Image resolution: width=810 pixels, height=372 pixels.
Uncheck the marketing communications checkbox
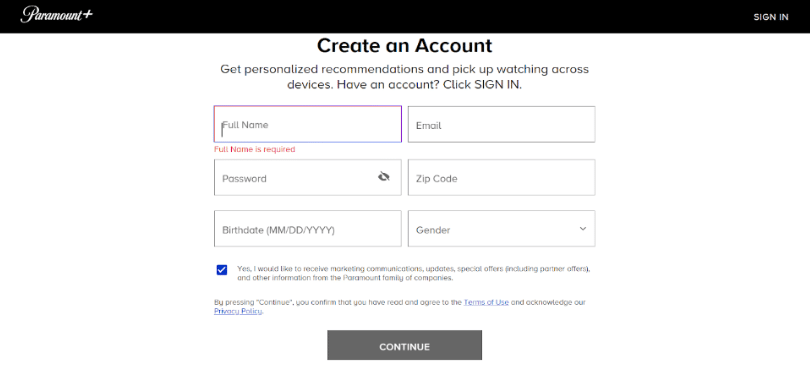click(222, 270)
